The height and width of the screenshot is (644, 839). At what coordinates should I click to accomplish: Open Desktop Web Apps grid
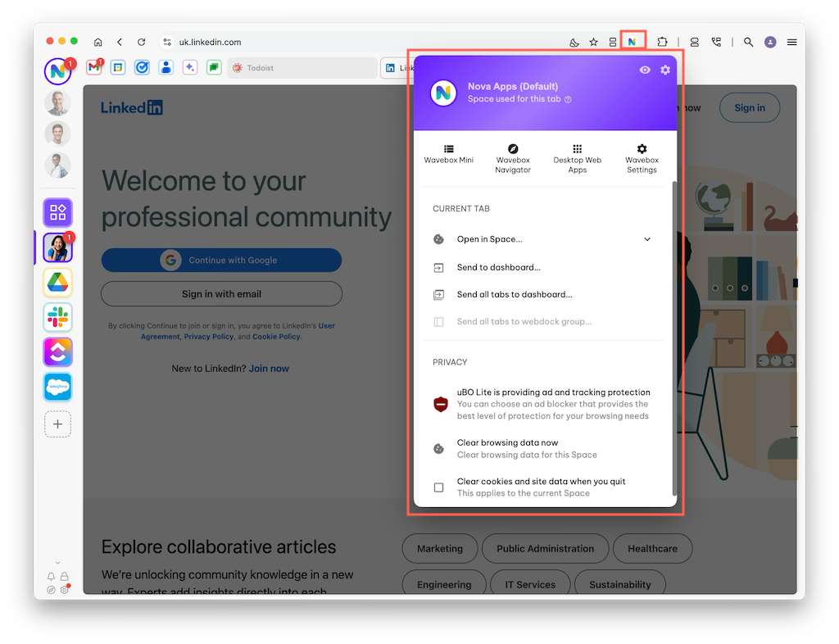578,158
